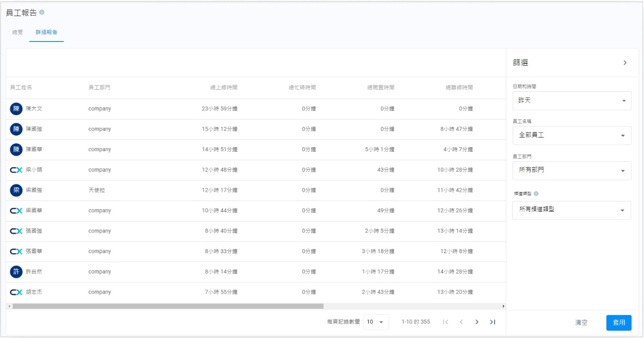Click the 篩選 panel title
Image resolution: width=644 pixels, height=338 pixels.
point(520,63)
